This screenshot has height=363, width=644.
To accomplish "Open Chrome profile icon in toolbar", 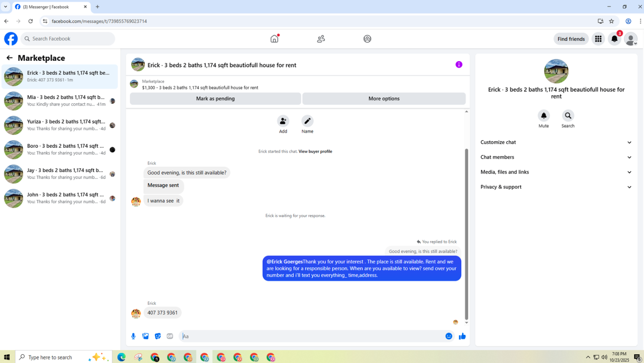I will (x=628, y=21).
